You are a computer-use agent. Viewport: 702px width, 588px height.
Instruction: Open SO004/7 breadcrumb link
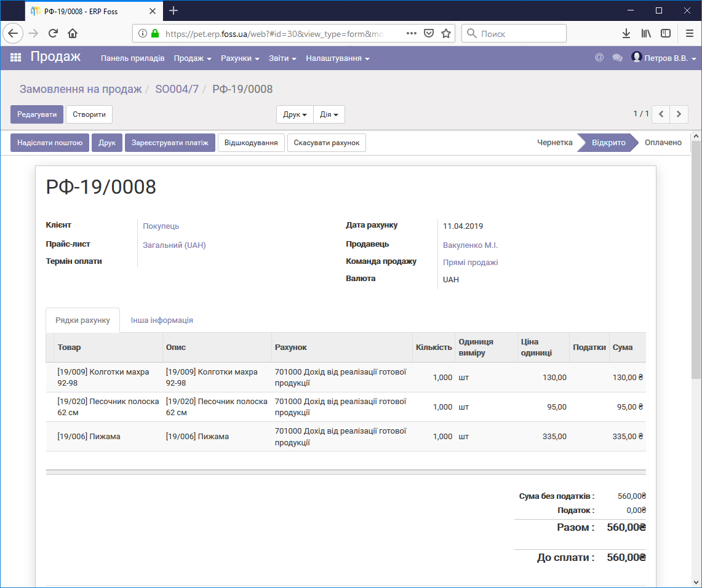tap(177, 89)
